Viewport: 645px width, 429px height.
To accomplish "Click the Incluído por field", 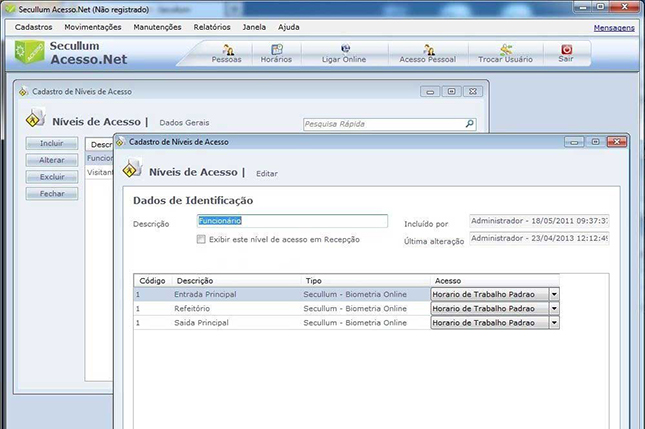I will tap(539, 221).
